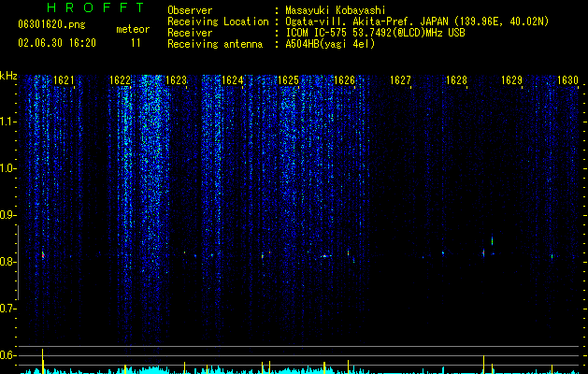Click the timestamp 02.06.30 16:20
This screenshot has width=588, height=374.
pos(57,43)
